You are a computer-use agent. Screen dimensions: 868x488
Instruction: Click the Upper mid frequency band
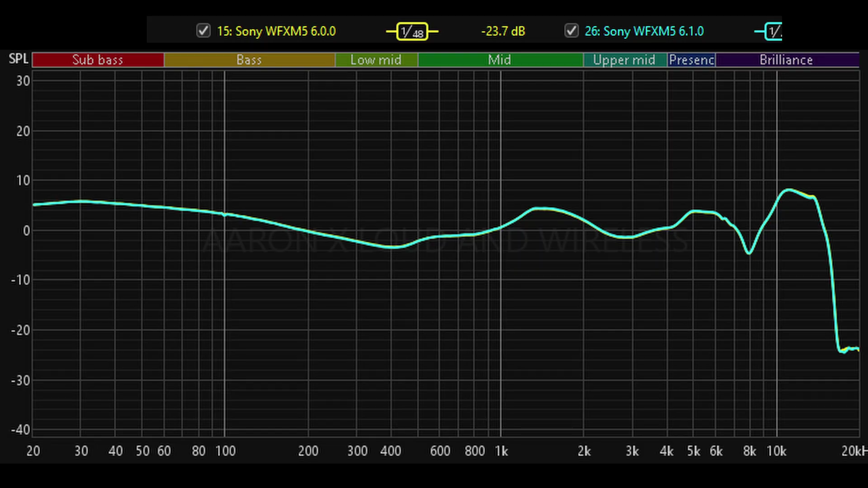(625, 60)
